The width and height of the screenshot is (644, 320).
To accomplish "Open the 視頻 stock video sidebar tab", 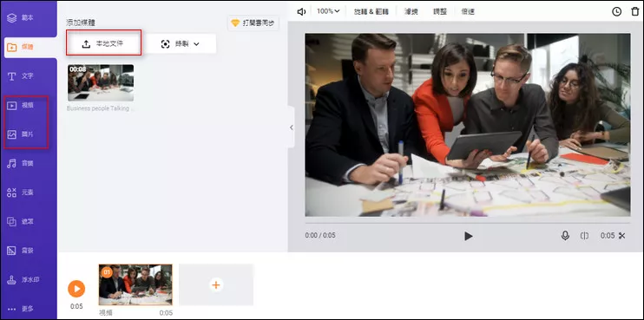I will coord(21,106).
